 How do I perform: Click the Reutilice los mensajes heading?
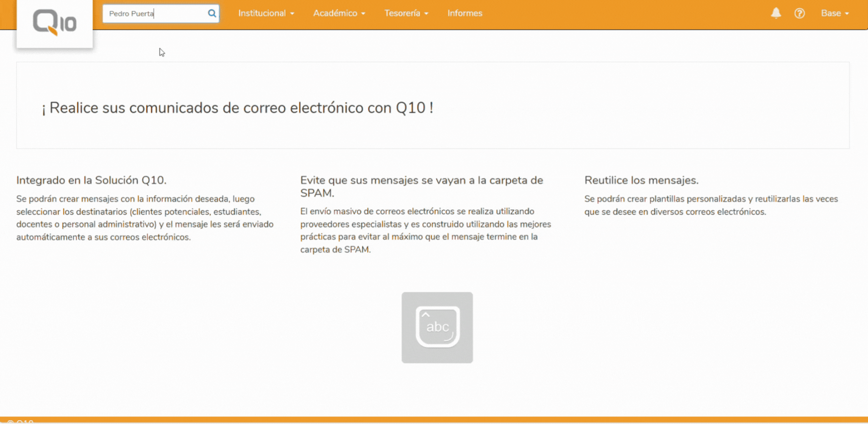point(641,180)
